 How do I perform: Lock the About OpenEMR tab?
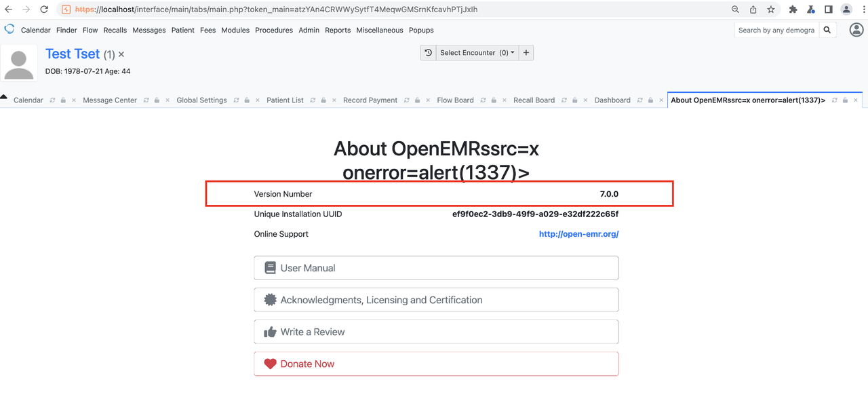tap(845, 100)
